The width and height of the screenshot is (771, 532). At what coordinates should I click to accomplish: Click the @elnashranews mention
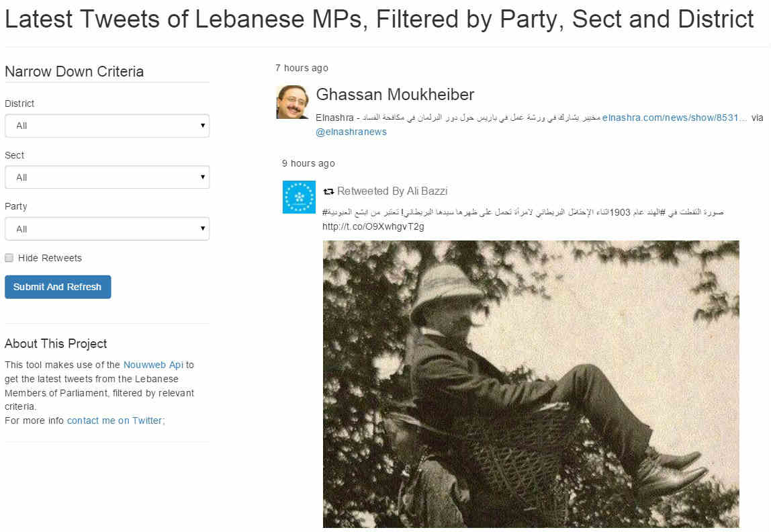point(351,132)
